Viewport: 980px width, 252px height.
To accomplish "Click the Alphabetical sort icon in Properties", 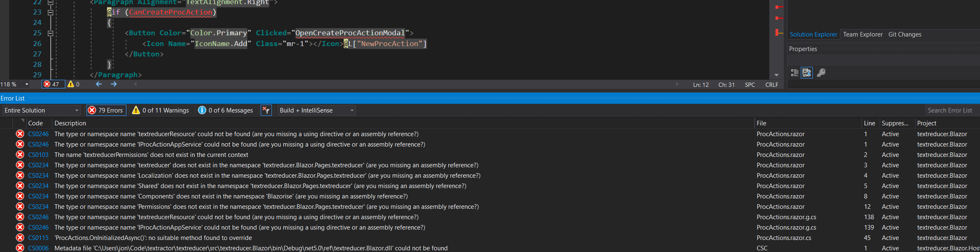I will tap(807, 73).
